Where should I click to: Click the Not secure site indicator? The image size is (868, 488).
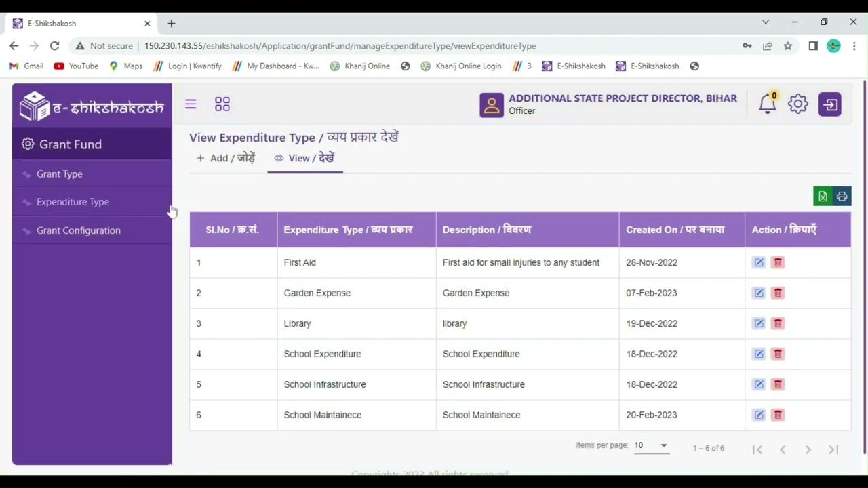pos(104,46)
